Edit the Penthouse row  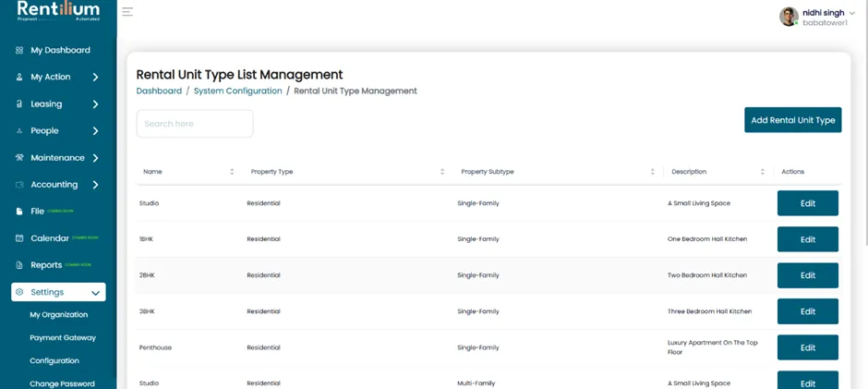tap(808, 347)
